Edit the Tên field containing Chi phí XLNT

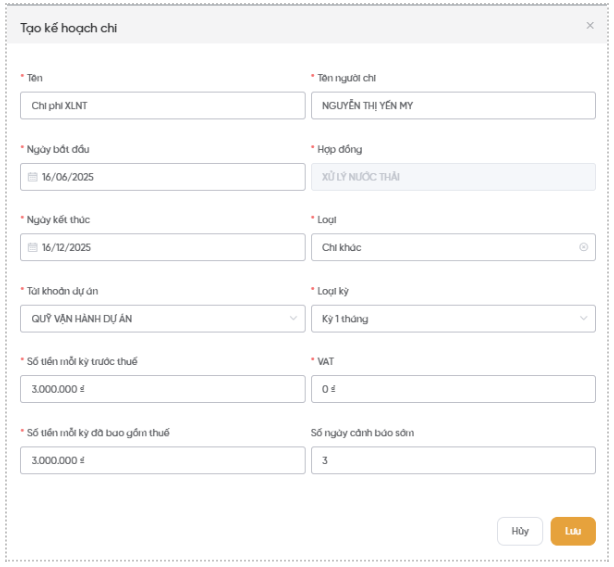click(x=163, y=105)
